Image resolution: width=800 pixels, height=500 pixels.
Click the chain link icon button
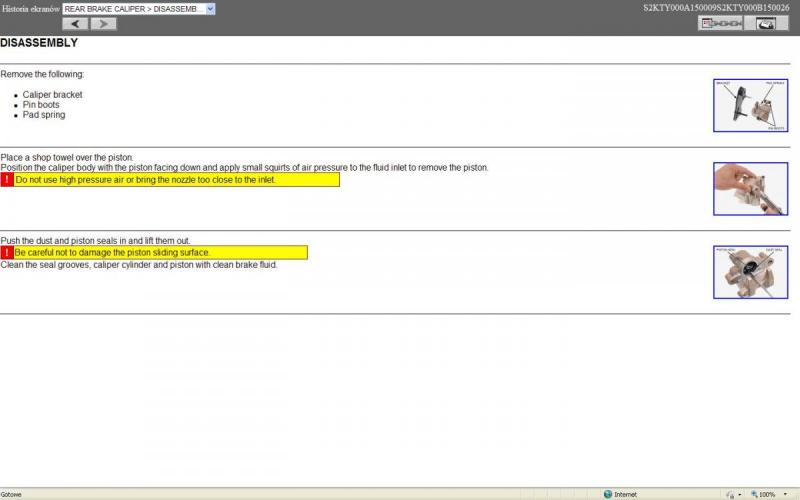click(720, 24)
